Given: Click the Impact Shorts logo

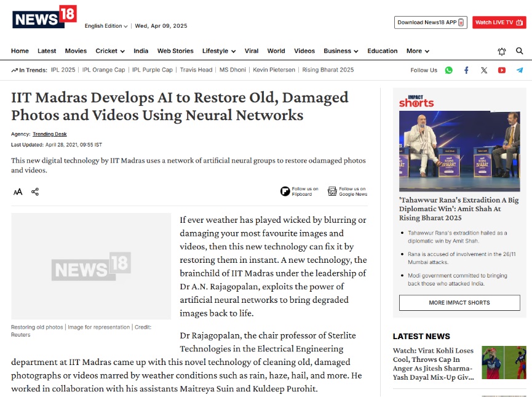Looking at the screenshot, I should pos(416,101).
